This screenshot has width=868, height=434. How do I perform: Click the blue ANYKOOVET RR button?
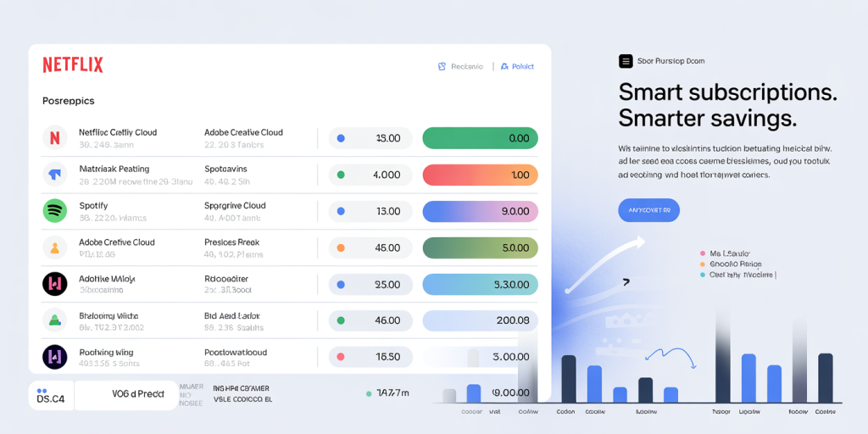click(648, 210)
